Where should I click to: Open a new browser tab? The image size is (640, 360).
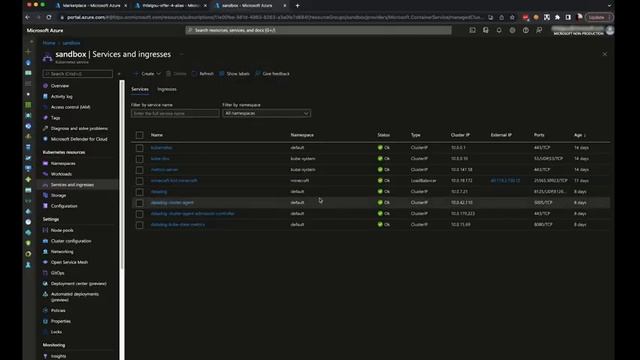(x=298, y=6)
